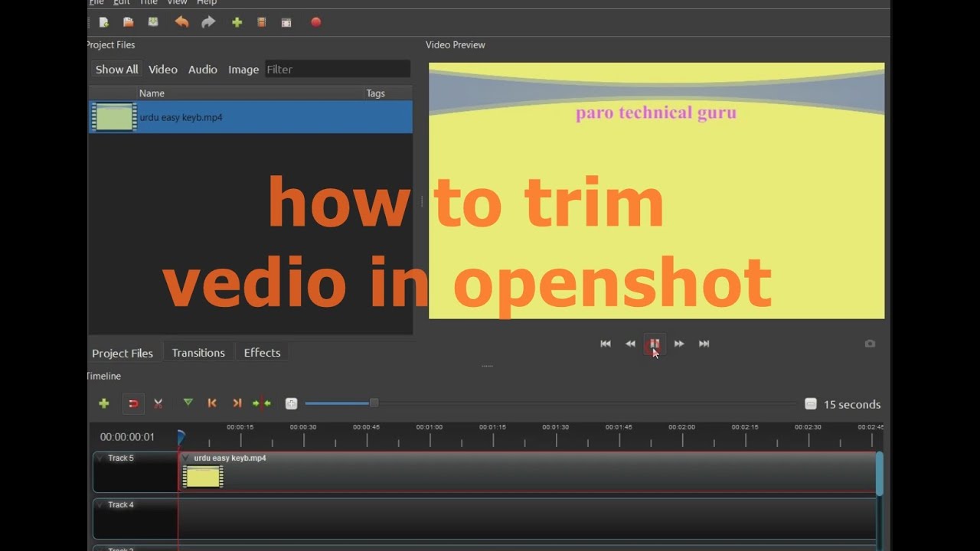Click the Filter search field
The width and height of the screenshot is (980, 551).
[338, 69]
